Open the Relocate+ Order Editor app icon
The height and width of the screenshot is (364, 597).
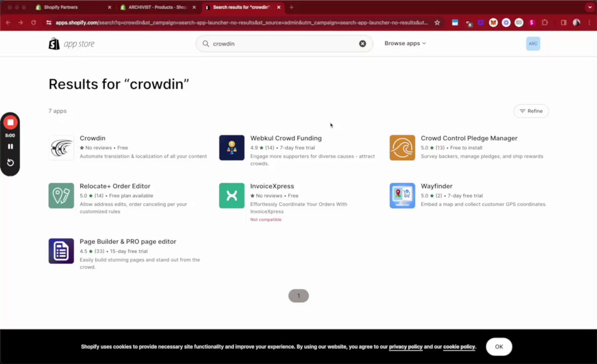pyautogui.click(x=61, y=196)
